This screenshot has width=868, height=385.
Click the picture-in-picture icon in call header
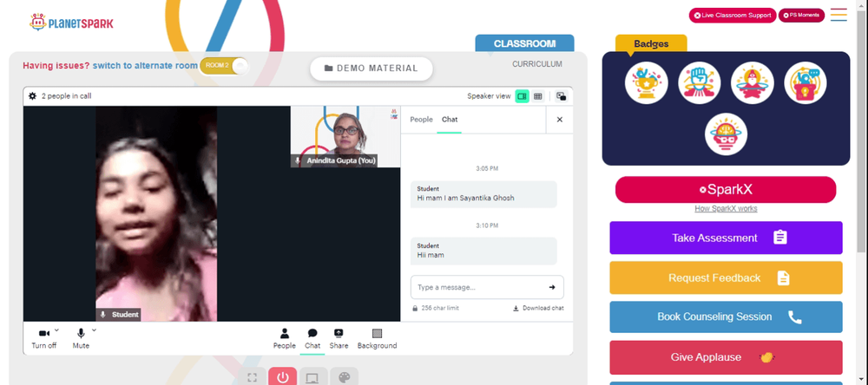point(562,96)
